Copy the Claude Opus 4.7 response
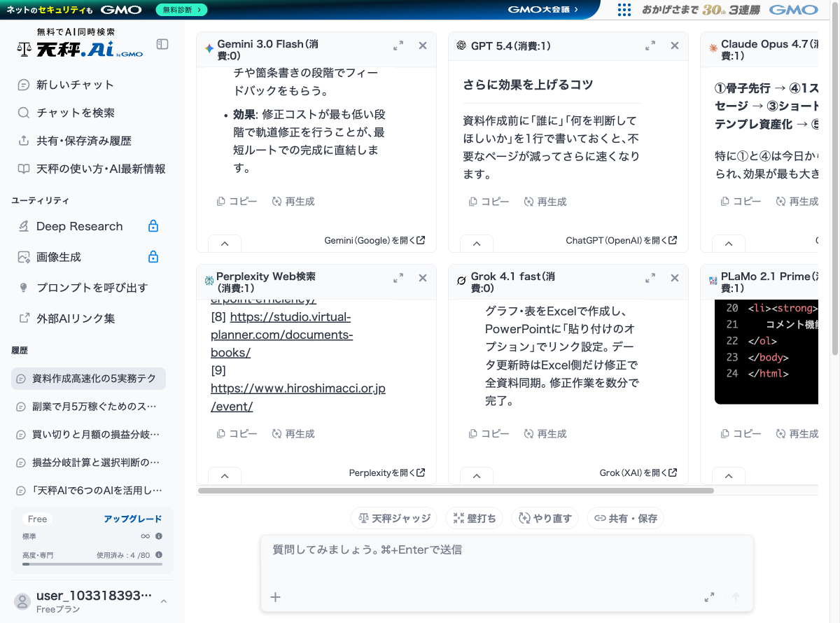Screen dimensions: 840x623 pyautogui.click(x=741, y=201)
